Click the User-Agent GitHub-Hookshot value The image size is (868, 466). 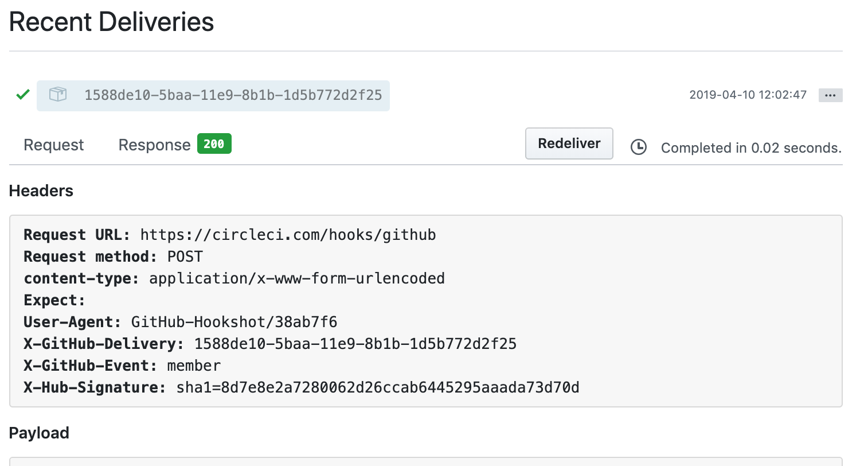click(234, 323)
